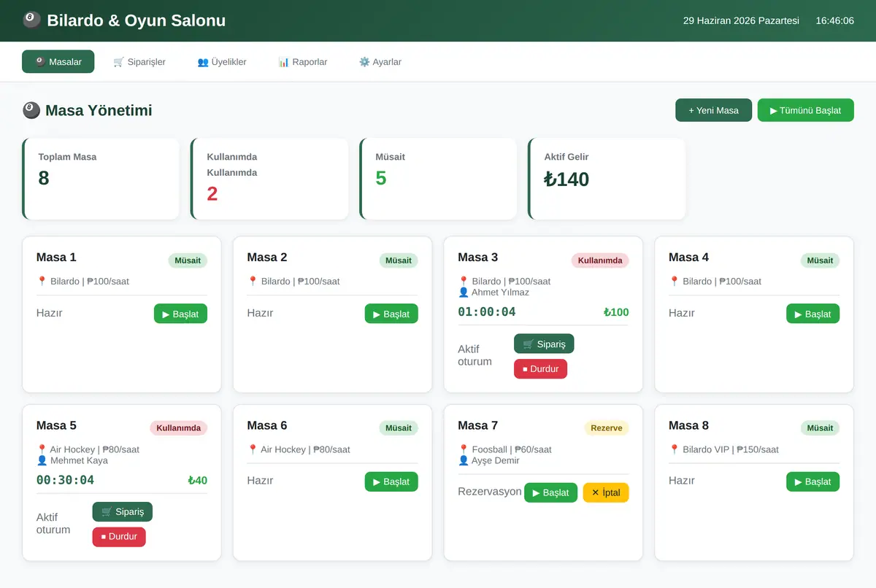Open the Ayarlar settings tab
876x588 pixels.
(x=380, y=62)
